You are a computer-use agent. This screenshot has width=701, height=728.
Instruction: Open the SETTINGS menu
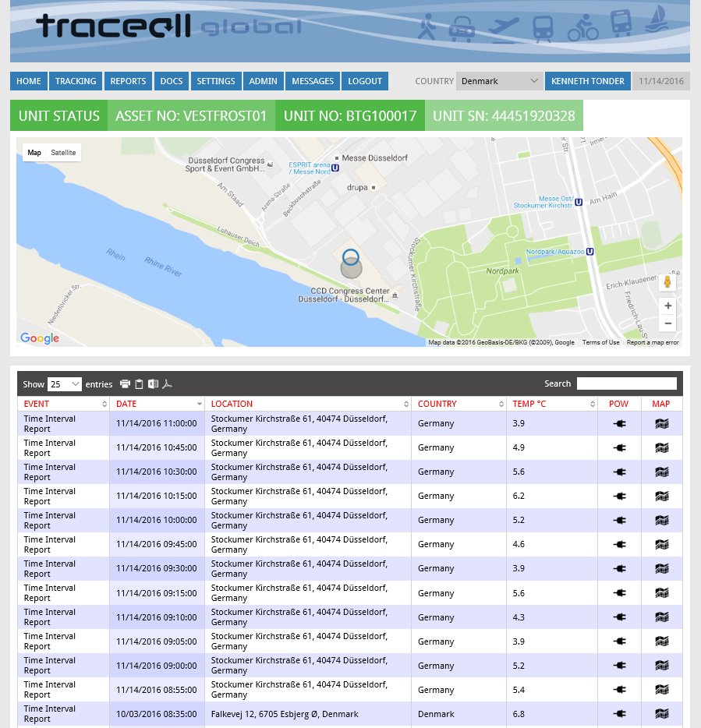coord(216,81)
